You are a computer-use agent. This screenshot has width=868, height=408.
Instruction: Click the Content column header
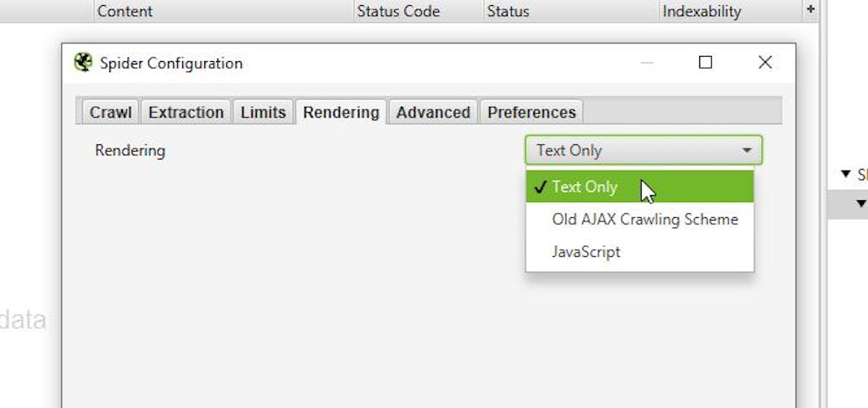click(x=125, y=11)
